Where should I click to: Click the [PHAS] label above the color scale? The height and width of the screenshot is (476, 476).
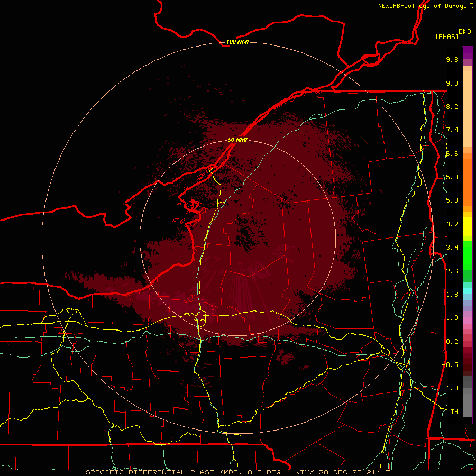click(x=447, y=36)
